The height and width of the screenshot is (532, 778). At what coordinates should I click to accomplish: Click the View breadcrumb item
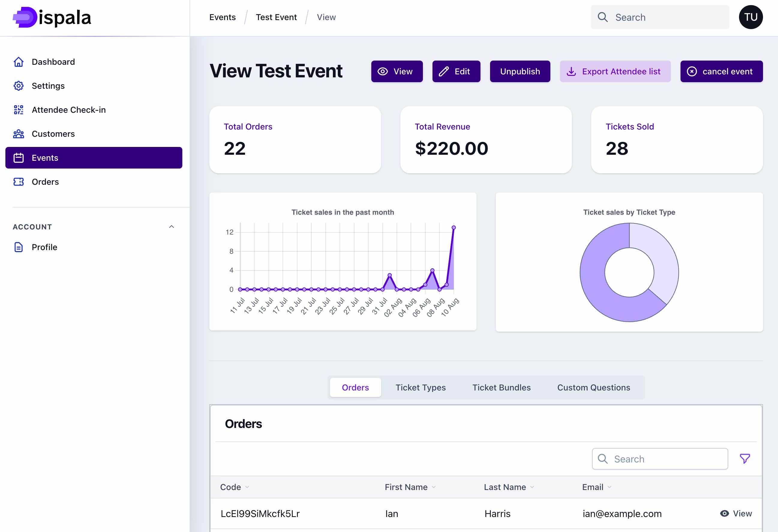click(326, 17)
